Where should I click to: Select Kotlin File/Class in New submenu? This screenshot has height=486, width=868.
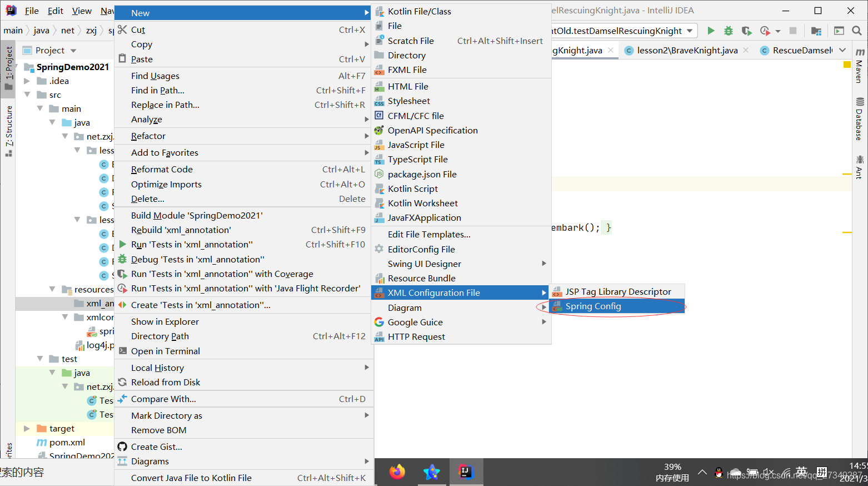461,11
